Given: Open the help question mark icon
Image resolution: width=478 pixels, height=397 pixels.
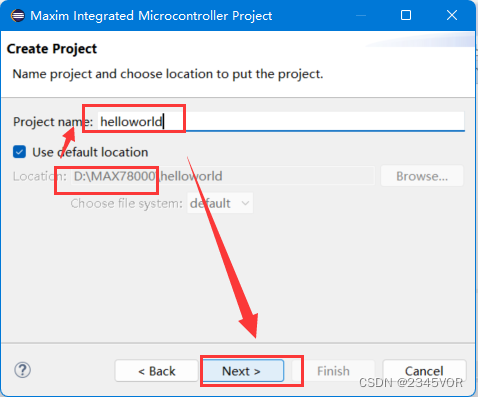Looking at the screenshot, I should (x=23, y=370).
